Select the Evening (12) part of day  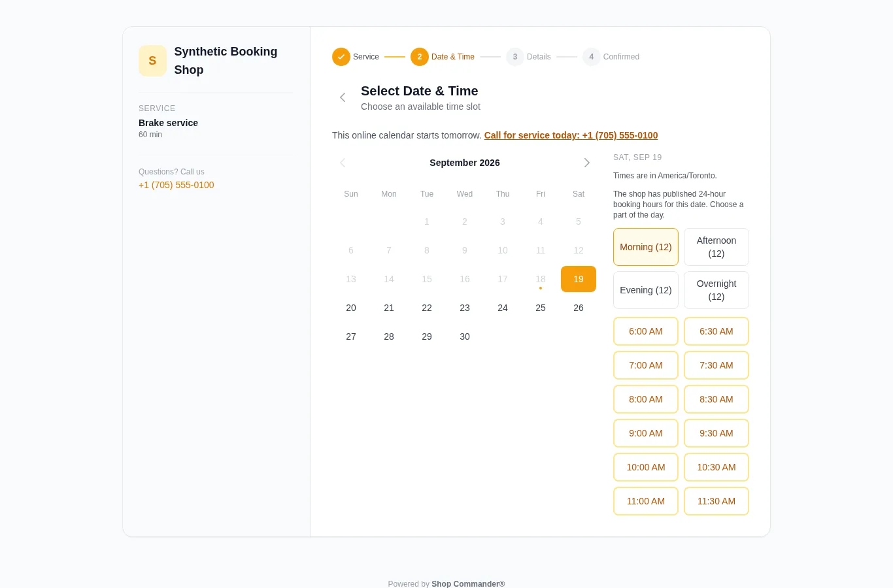click(x=646, y=290)
